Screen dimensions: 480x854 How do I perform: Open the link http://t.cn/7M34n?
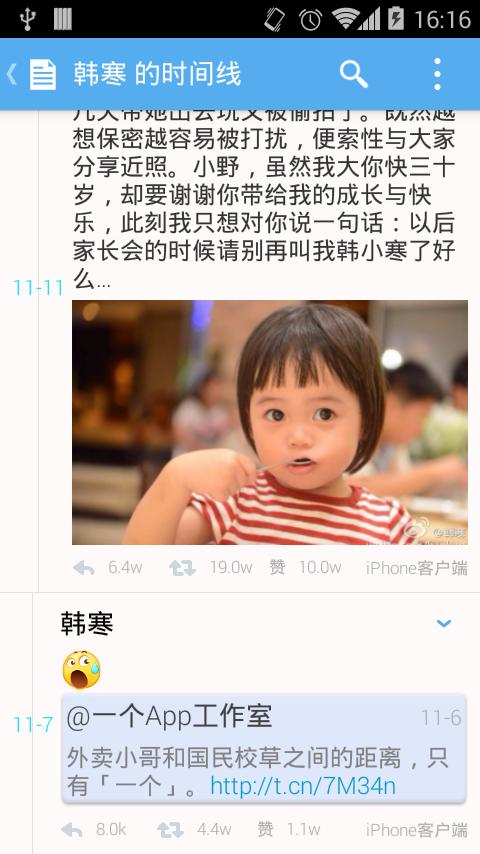click(x=303, y=786)
